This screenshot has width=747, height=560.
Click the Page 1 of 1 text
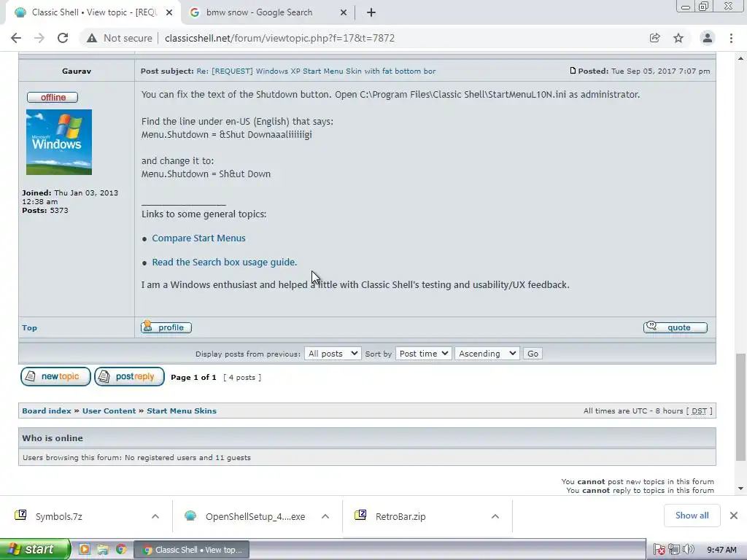point(193,378)
